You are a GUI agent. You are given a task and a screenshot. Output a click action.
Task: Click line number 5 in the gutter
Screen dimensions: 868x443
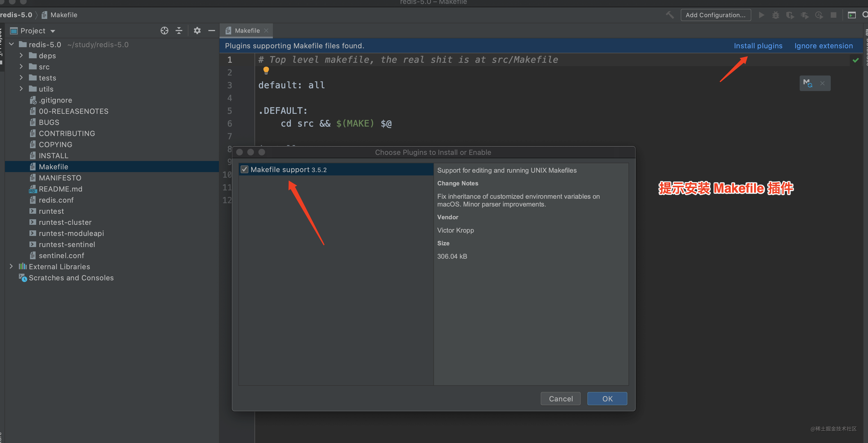229,111
